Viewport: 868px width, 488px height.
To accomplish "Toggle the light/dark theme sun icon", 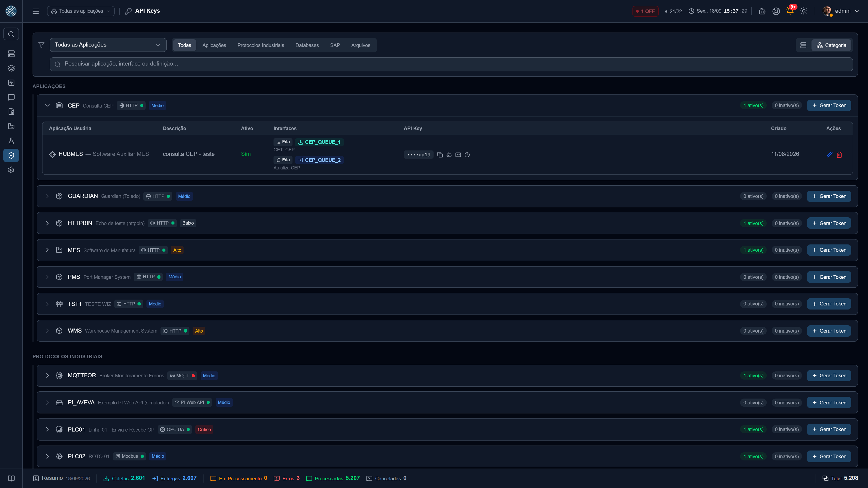I will 804,11.
